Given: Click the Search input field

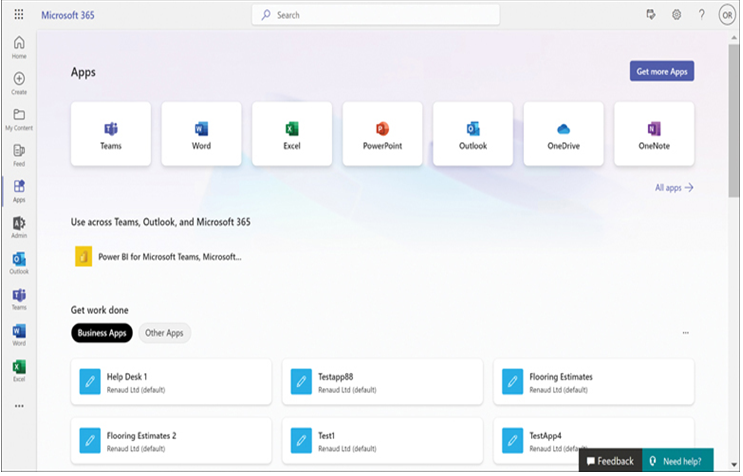Looking at the screenshot, I should tap(376, 15).
